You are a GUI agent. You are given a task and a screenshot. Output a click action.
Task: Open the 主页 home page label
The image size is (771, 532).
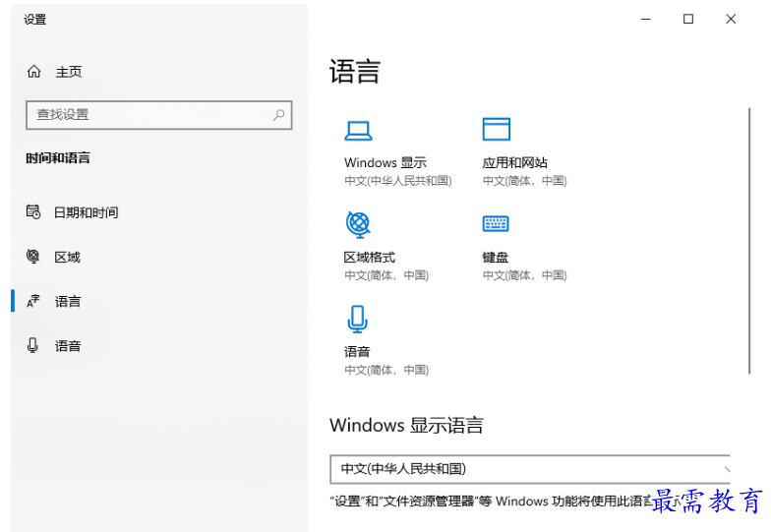tap(69, 73)
